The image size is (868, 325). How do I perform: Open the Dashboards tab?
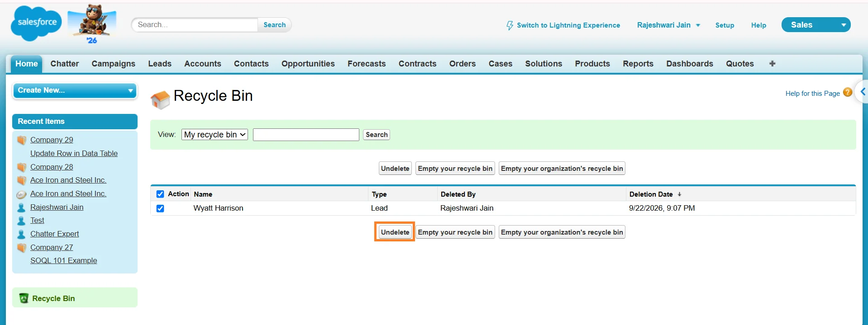tap(690, 64)
